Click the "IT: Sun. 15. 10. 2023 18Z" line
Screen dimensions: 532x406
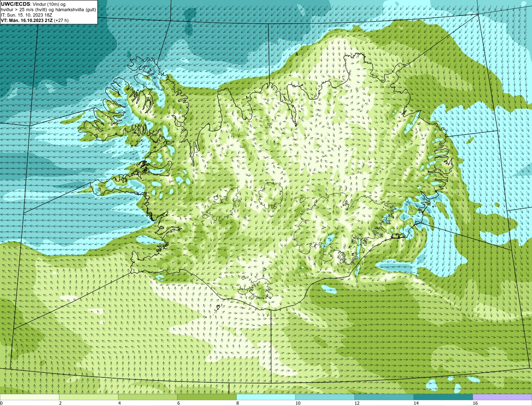pyautogui.click(x=27, y=15)
